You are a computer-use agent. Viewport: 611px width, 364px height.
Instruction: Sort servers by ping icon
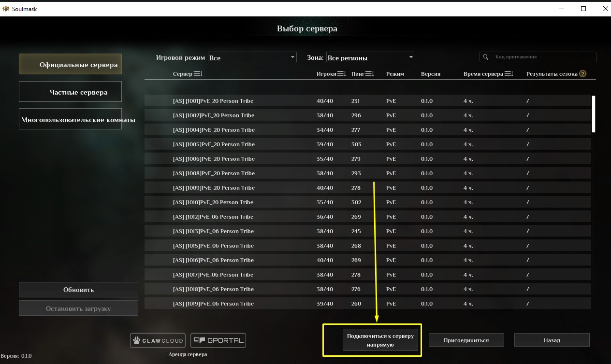(x=370, y=74)
